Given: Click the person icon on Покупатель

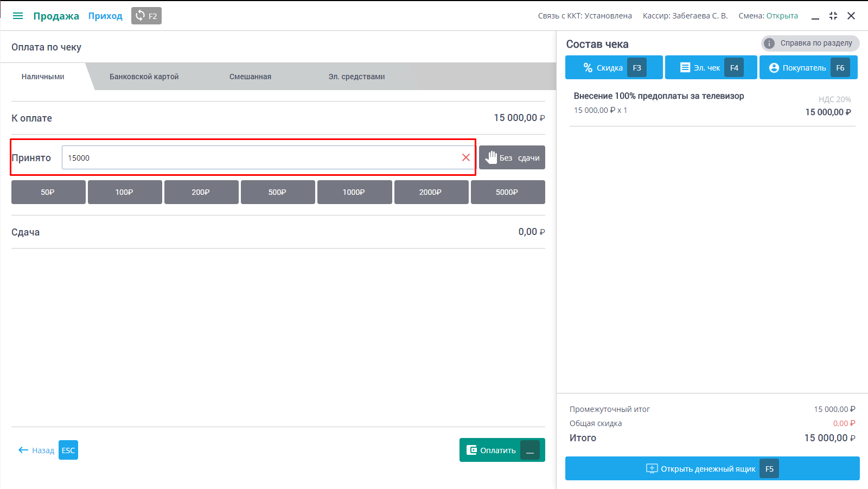Looking at the screenshot, I should 774,68.
